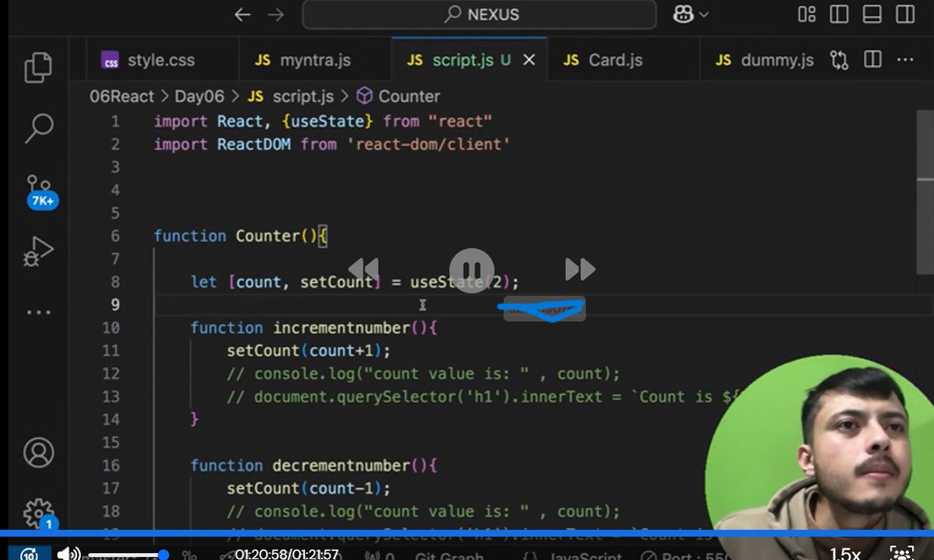Expand the Day06 breadcrumb
Image resolution: width=934 pixels, height=560 pixels.
click(x=199, y=96)
